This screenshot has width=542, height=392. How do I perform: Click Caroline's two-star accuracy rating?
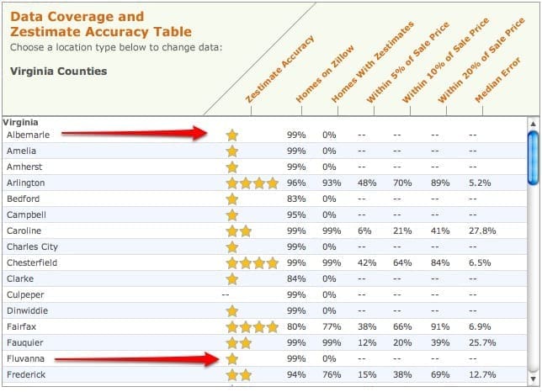tap(239, 231)
